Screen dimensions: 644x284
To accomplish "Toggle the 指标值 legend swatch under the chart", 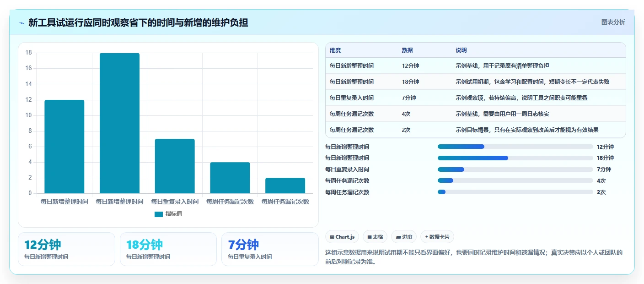I will (x=159, y=214).
